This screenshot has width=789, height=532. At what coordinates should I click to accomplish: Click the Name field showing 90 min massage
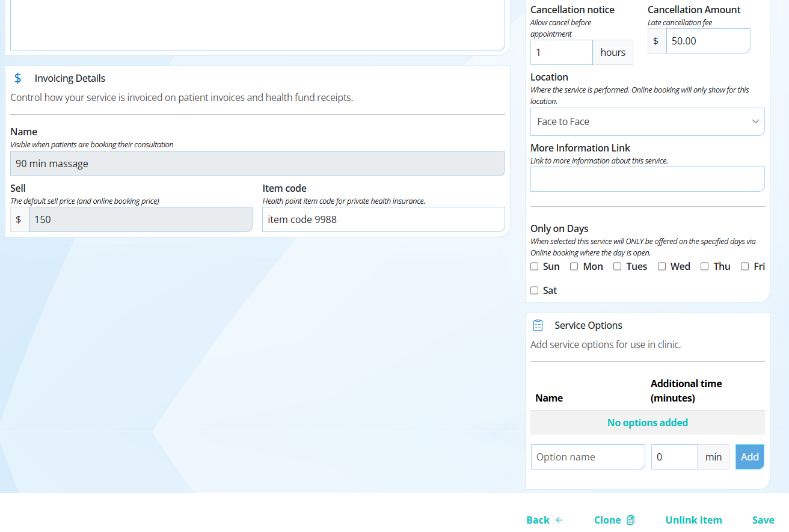257,164
